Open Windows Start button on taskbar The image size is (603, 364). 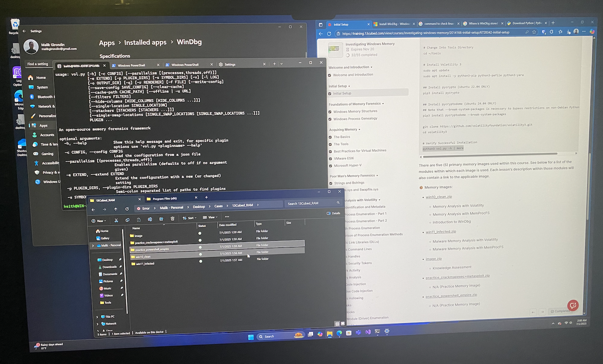tap(251, 337)
